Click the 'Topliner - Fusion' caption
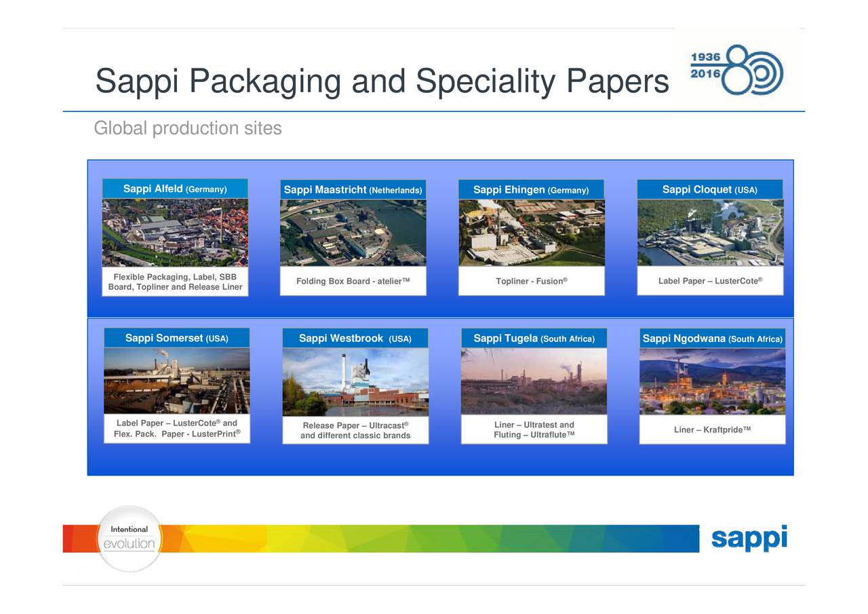This screenshot has width=868, height=614. tap(532, 281)
